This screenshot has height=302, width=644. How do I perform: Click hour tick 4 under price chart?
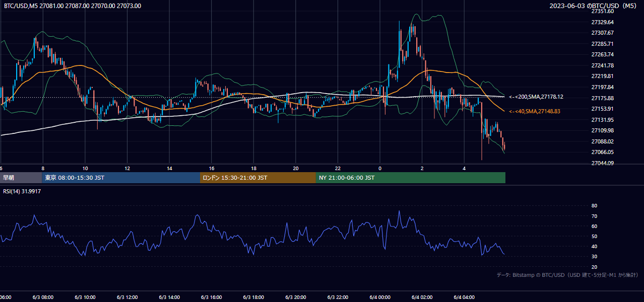pyautogui.click(x=464, y=168)
